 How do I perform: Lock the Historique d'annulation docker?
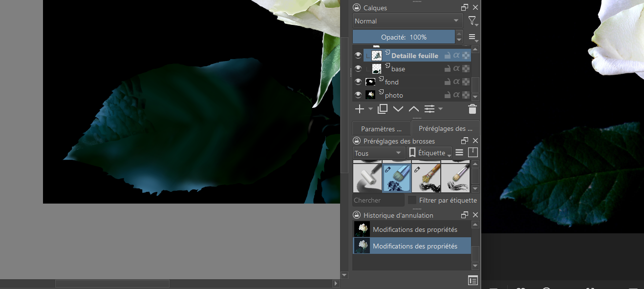(357, 215)
